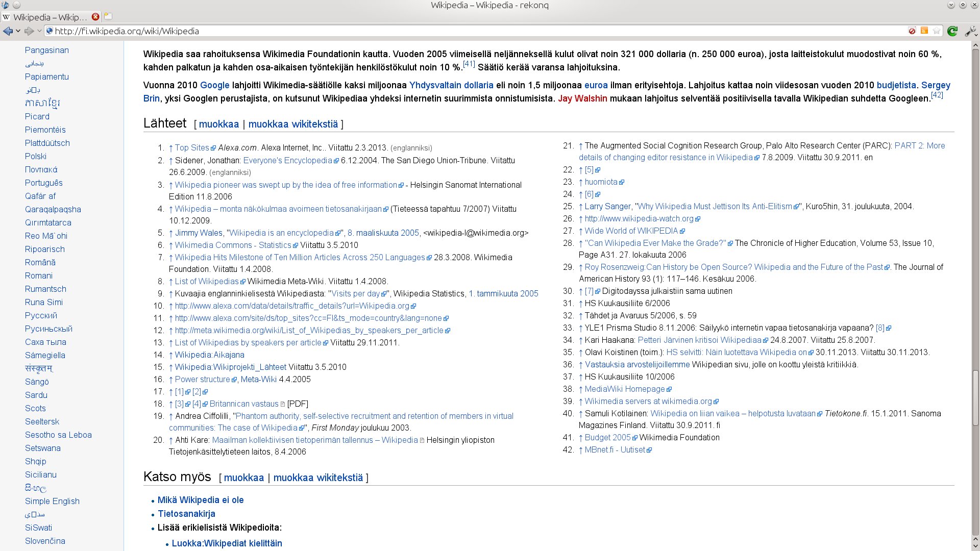The height and width of the screenshot is (551, 980).
Task: Switch to Slovenčina language version
Action: pos(45,541)
